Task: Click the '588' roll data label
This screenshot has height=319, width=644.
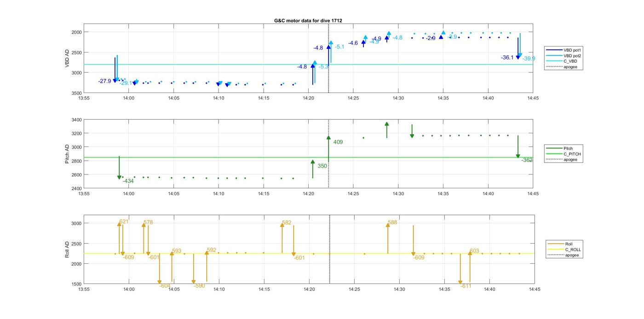Action: (392, 223)
